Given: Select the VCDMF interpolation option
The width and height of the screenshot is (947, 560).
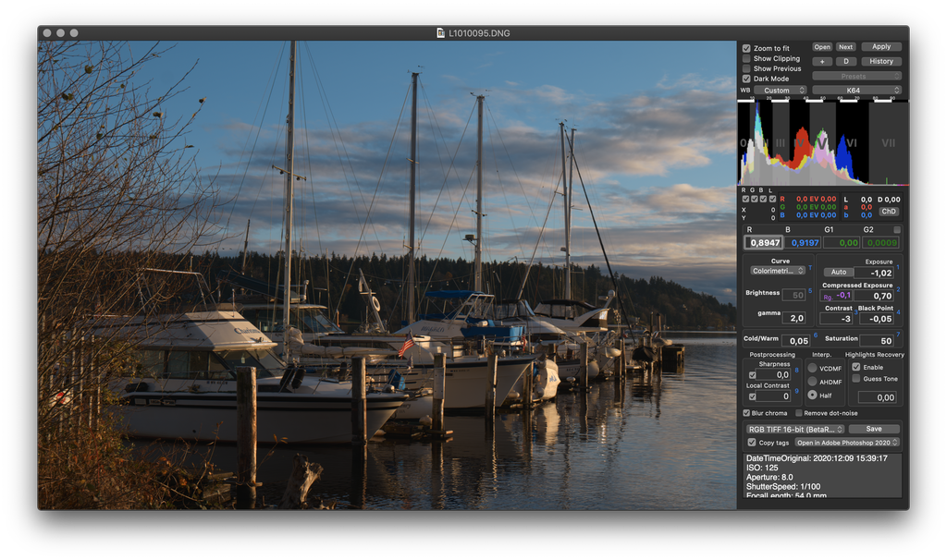Looking at the screenshot, I should pyautogui.click(x=812, y=368).
